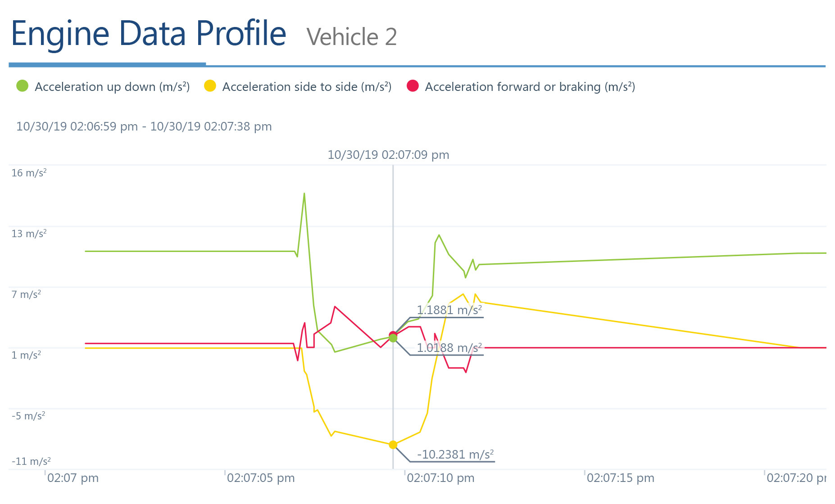The image size is (835, 504).
Task: Click the Engine Data Profile title
Action: coord(149,33)
